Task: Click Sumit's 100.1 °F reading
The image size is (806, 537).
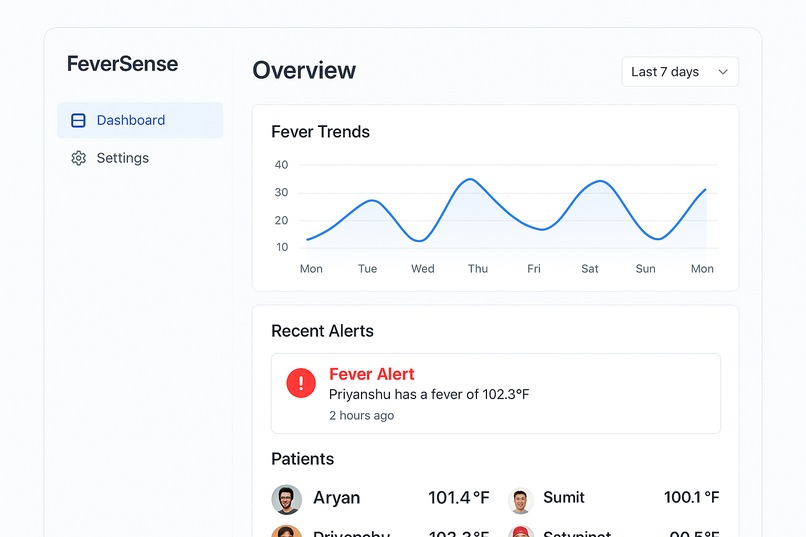Action: (x=691, y=497)
